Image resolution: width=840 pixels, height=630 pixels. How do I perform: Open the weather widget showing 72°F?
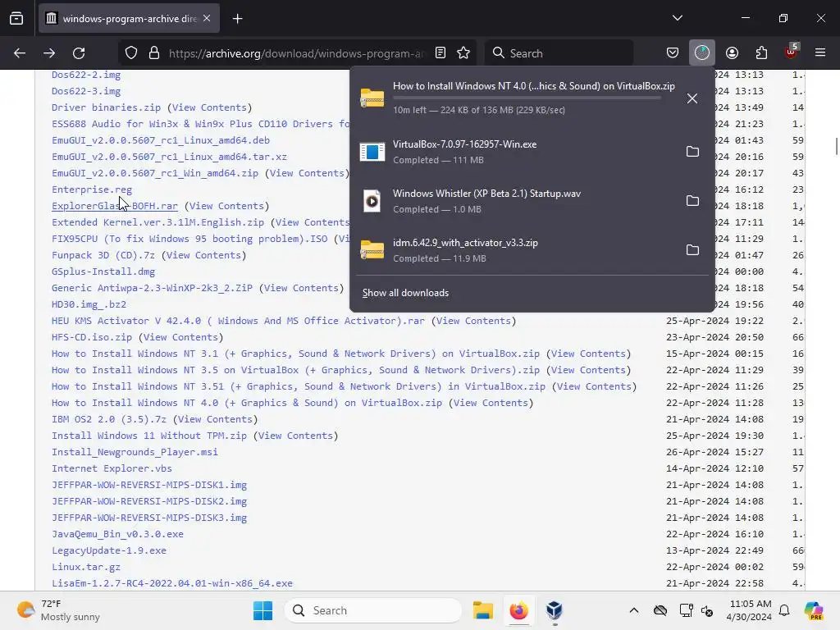(58, 610)
